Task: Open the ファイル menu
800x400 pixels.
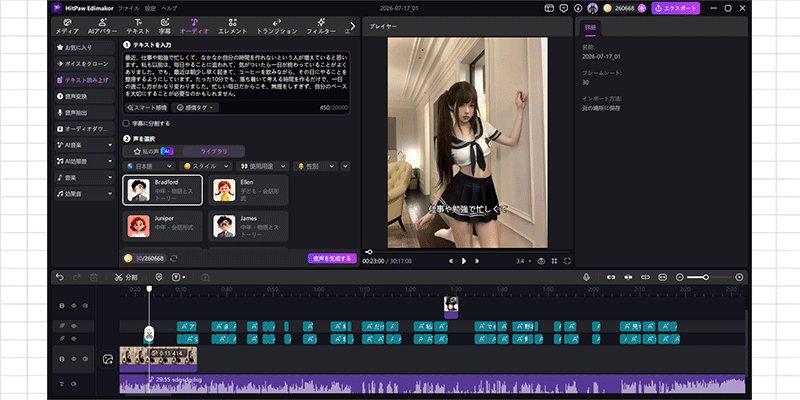Action: click(128, 8)
